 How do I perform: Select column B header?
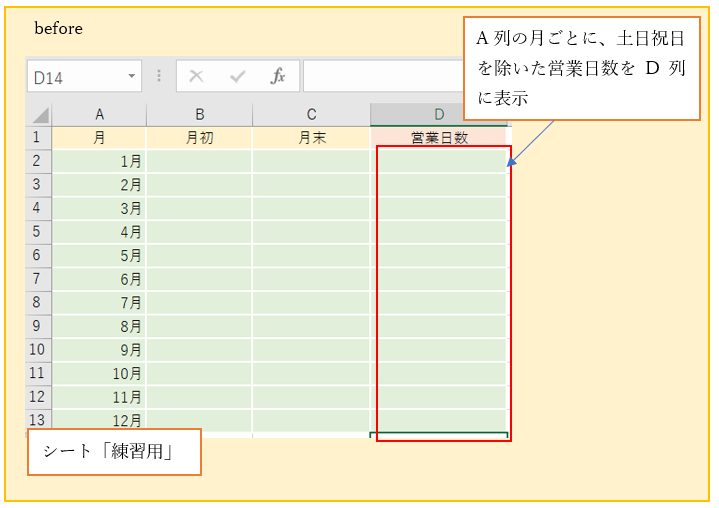(200, 115)
